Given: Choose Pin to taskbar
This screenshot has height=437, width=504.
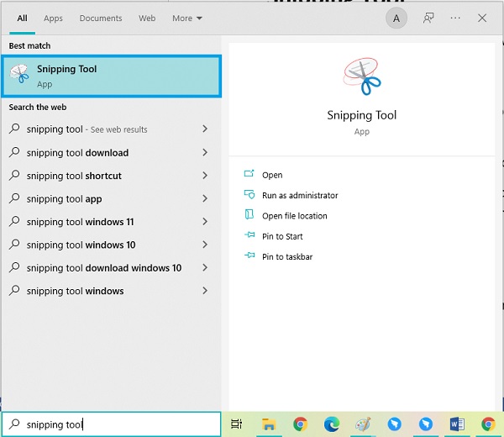Looking at the screenshot, I should point(287,256).
